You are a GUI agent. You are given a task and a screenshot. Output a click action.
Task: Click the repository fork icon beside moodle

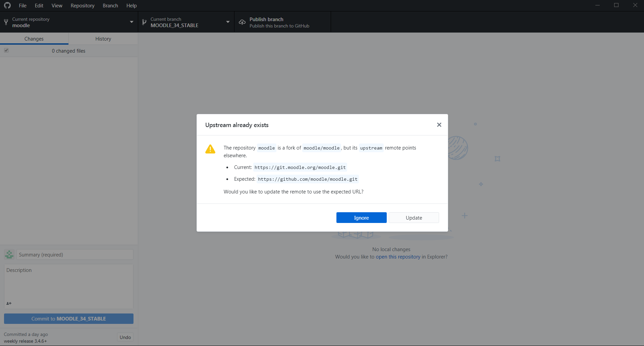coord(6,22)
